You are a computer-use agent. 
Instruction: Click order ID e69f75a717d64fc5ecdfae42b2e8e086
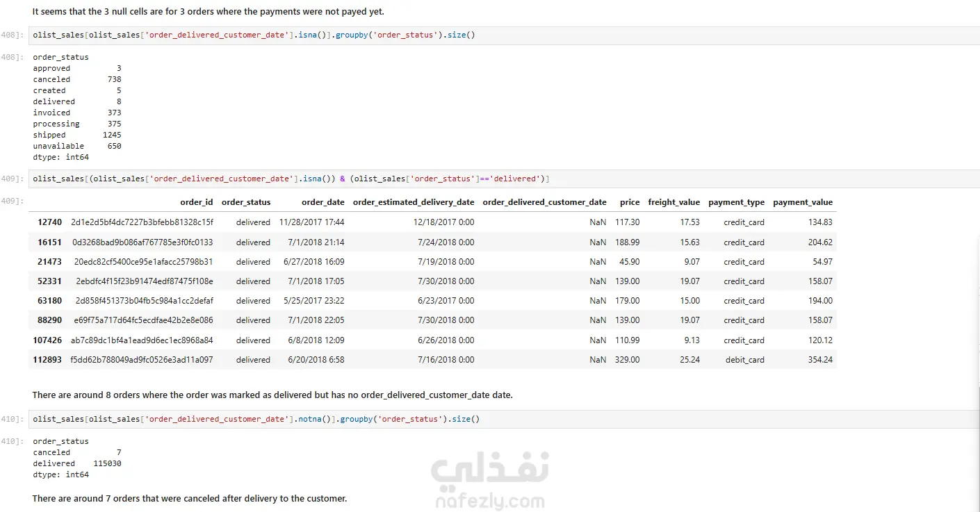click(x=143, y=320)
